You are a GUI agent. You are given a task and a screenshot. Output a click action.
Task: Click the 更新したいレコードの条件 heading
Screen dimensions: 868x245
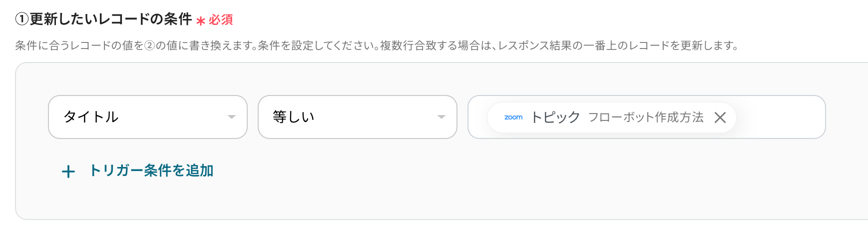point(111,19)
